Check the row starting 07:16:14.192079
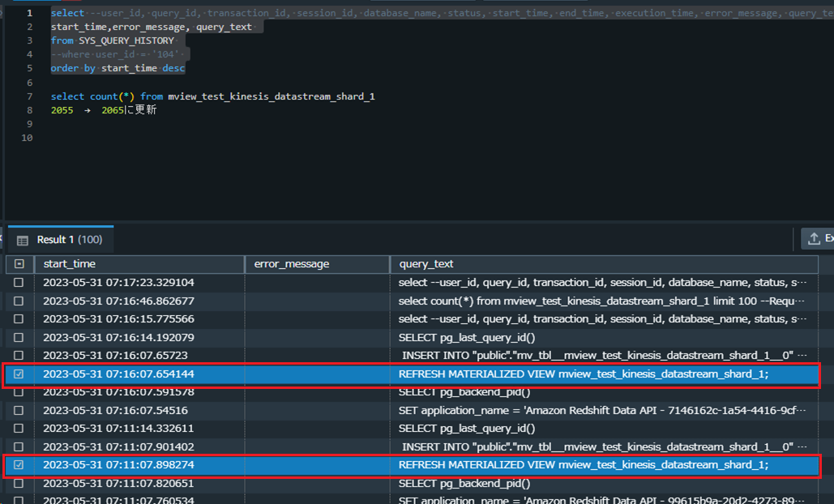 pos(19,338)
